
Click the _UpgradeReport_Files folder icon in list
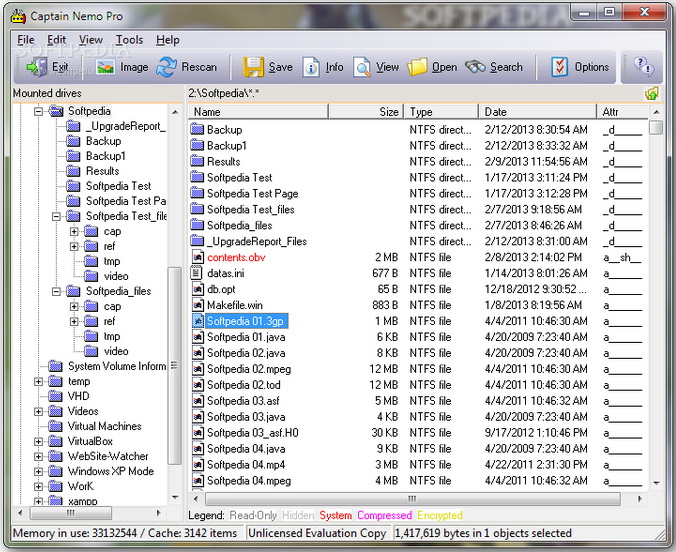[x=197, y=241]
